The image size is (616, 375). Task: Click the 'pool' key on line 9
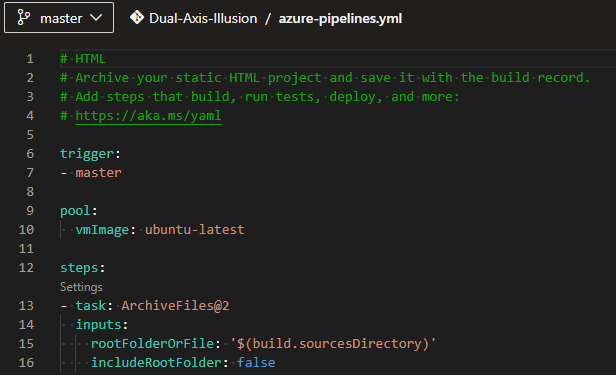click(75, 211)
